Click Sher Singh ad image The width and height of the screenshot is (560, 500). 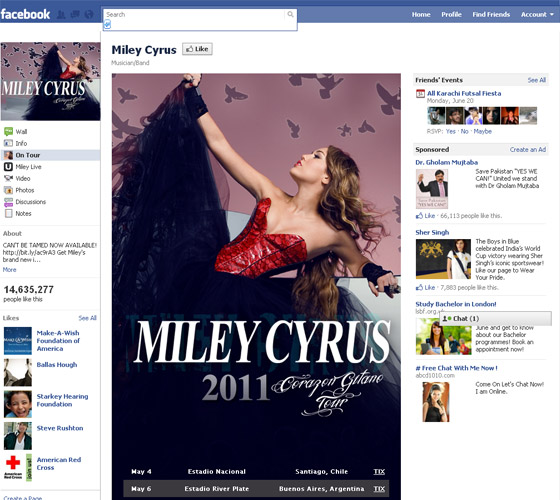(x=443, y=259)
